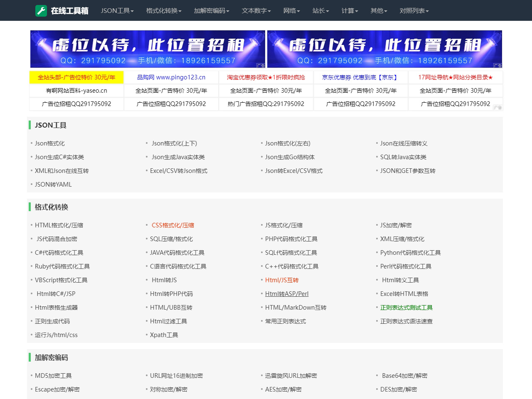This screenshot has height=399, width=532.
Task: Open the Xpath工具 page
Action: tap(164, 335)
